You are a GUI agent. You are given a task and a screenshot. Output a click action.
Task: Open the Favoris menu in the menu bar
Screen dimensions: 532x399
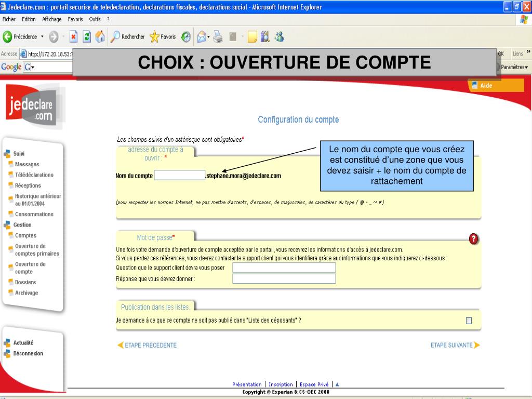point(75,19)
